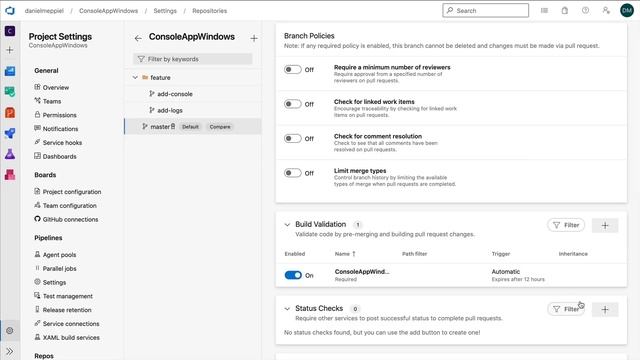Click the Filter by keywords field

(x=193, y=59)
